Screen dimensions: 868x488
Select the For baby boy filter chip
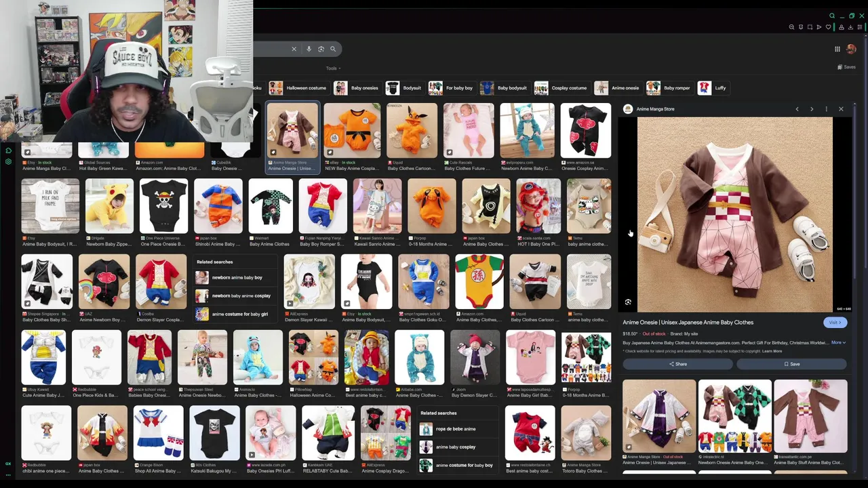pos(451,88)
